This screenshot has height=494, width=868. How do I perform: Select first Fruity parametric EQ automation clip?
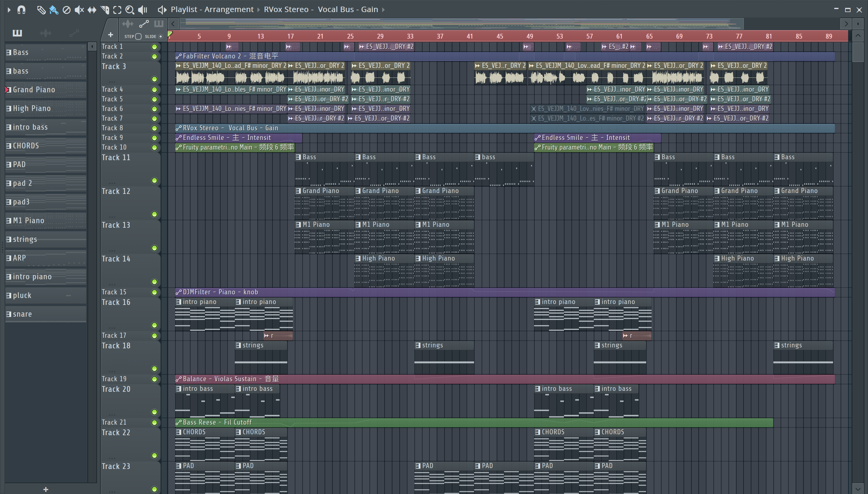[235, 147]
